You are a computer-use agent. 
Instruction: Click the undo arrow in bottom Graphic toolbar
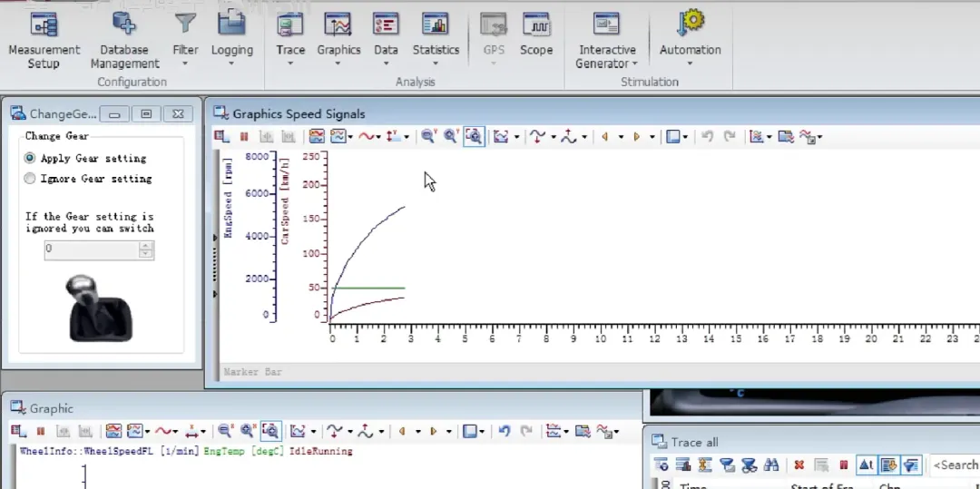[x=505, y=431]
